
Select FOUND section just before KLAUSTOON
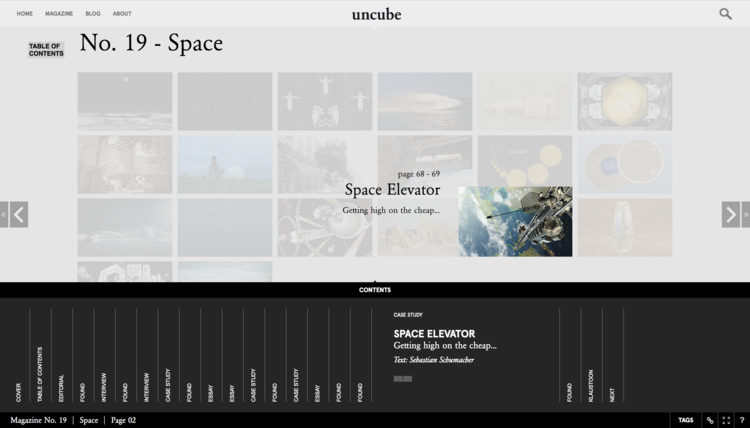(569, 393)
